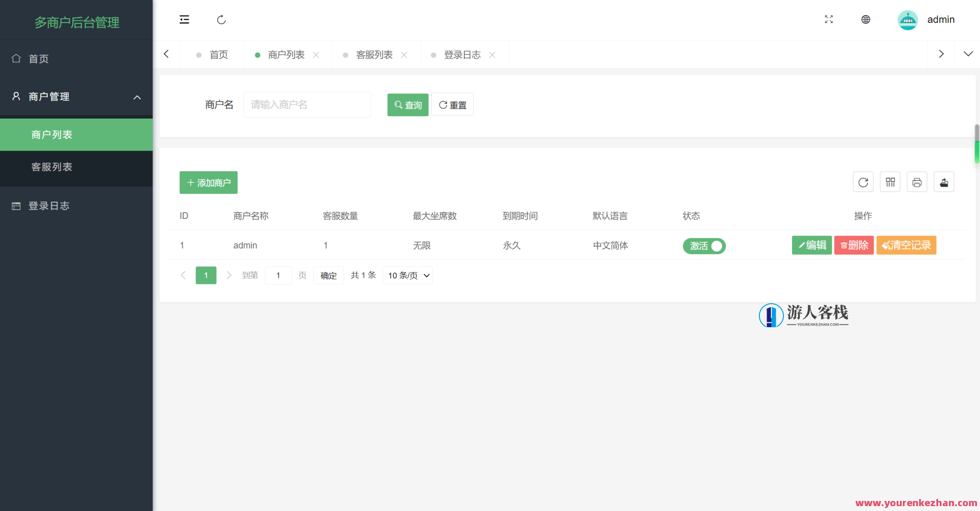The image size is (980, 511).
Task: Click the 清空记录 button for admin
Action: (x=906, y=245)
